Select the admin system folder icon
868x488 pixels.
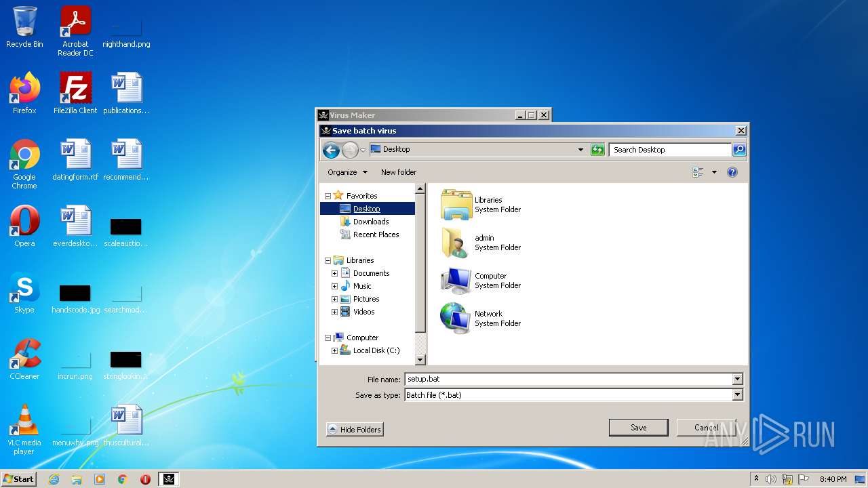coord(456,243)
